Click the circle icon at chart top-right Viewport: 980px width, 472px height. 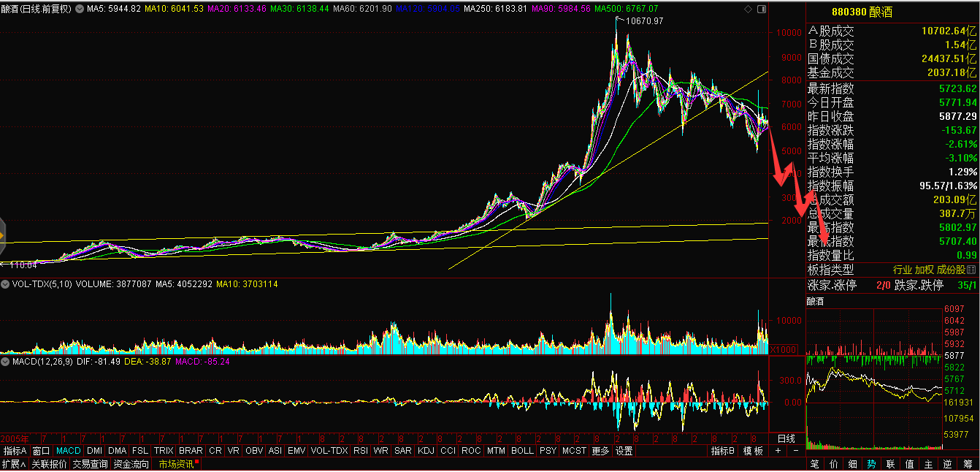pyautogui.click(x=762, y=9)
